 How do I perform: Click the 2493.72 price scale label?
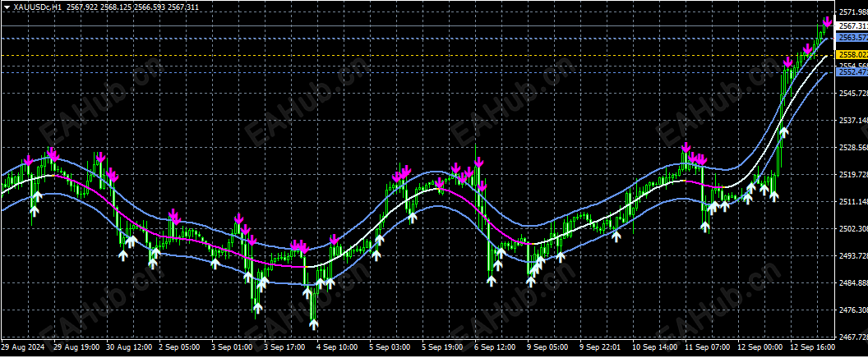pyautogui.click(x=853, y=255)
